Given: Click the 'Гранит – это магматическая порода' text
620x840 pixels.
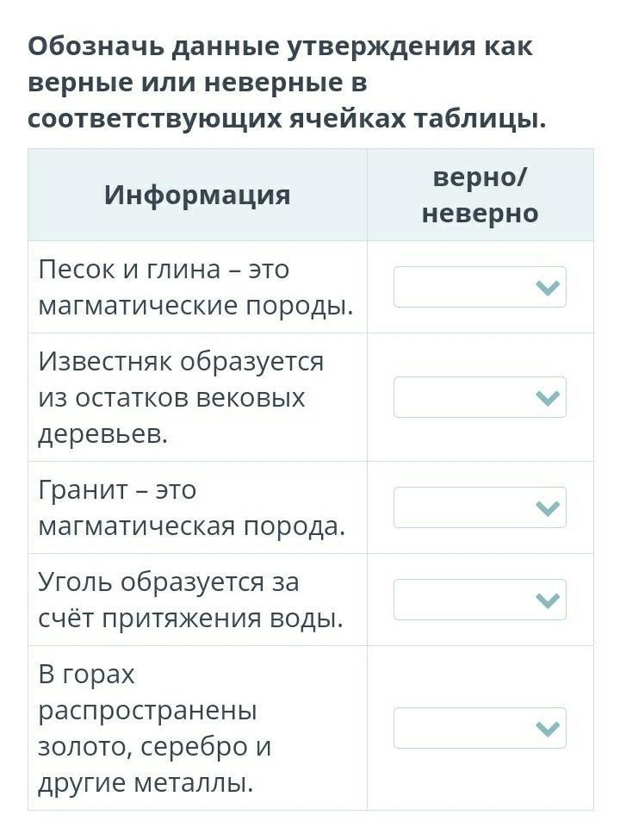Looking at the screenshot, I should (192, 507).
